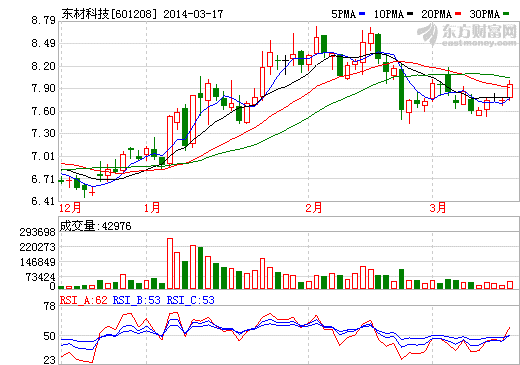Click the RSI_C:53 indicator label
Image resolution: width=520 pixels, height=365 pixels.
(x=191, y=300)
